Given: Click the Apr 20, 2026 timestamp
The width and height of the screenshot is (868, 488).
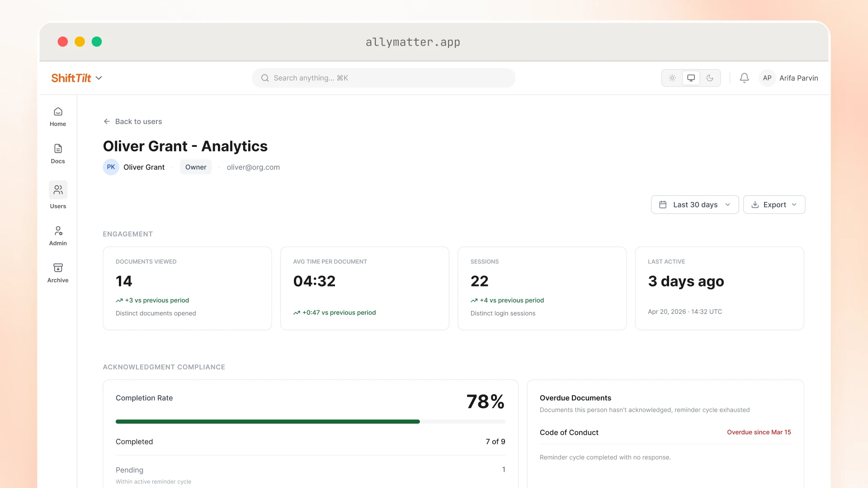Looking at the screenshot, I should (x=685, y=311).
